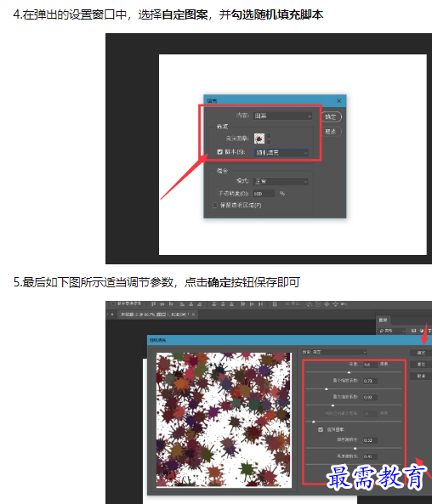Click the align vertical centers icon

point(162,303)
